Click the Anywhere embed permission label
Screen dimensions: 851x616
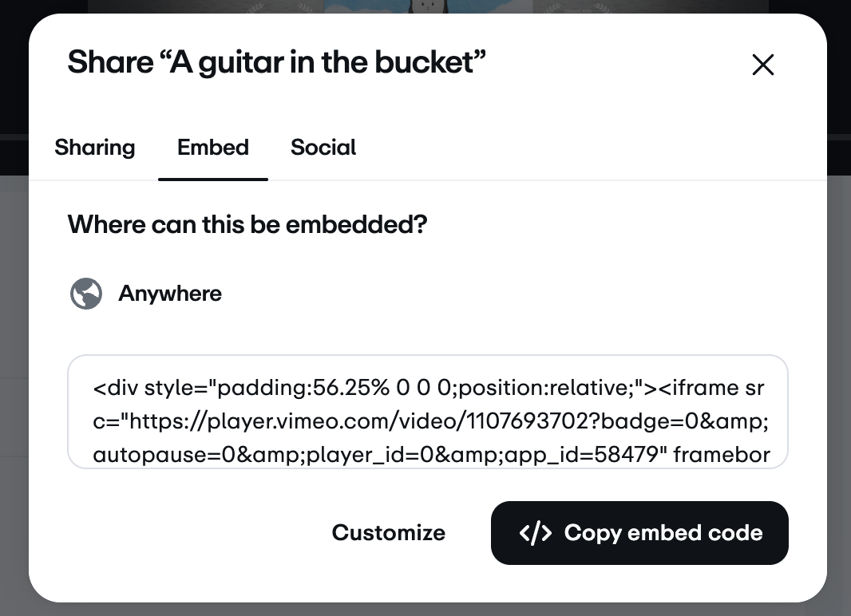(170, 294)
